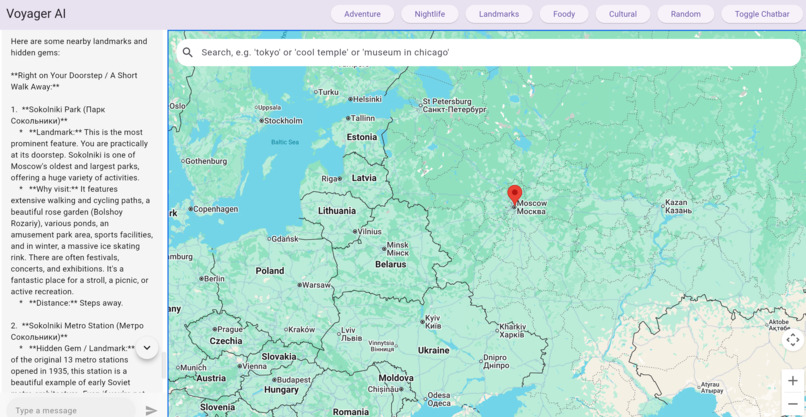Click Ukraine country label on map
The width and height of the screenshot is (806, 417).
click(x=433, y=350)
